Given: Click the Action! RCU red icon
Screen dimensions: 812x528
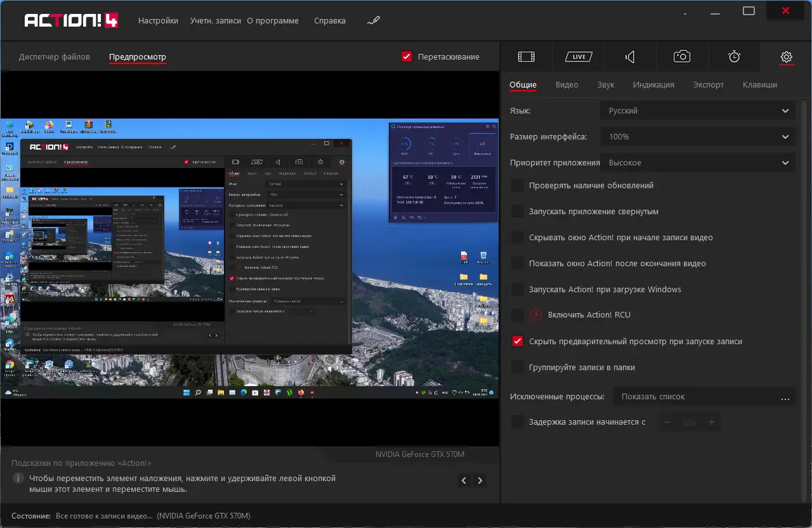Looking at the screenshot, I should pos(537,315).
